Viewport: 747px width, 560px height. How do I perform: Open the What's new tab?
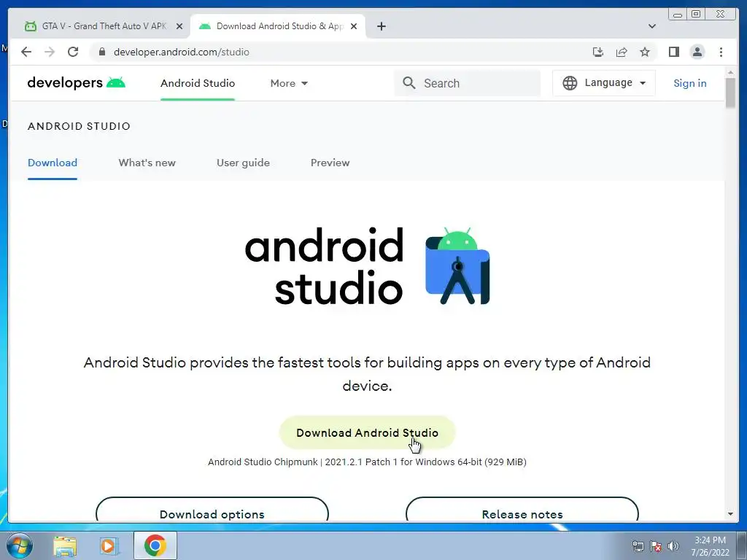(x=147, y=163)
